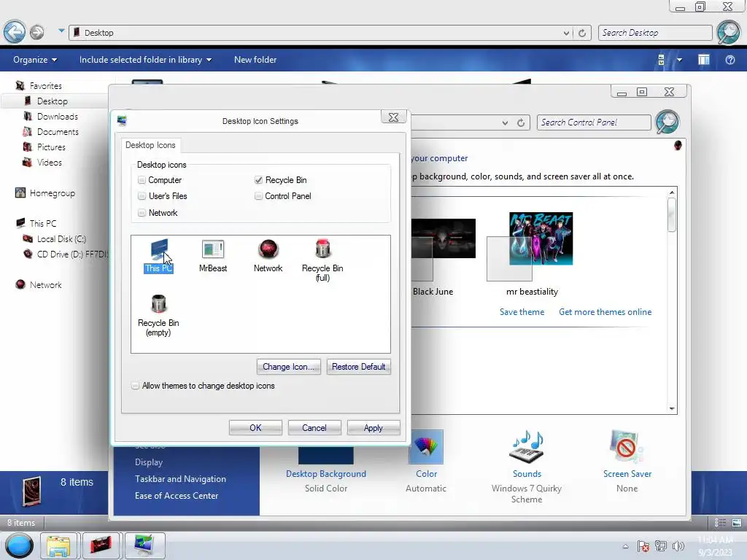Open File Explorer from taskbar
747x560 pixels.
58,545
